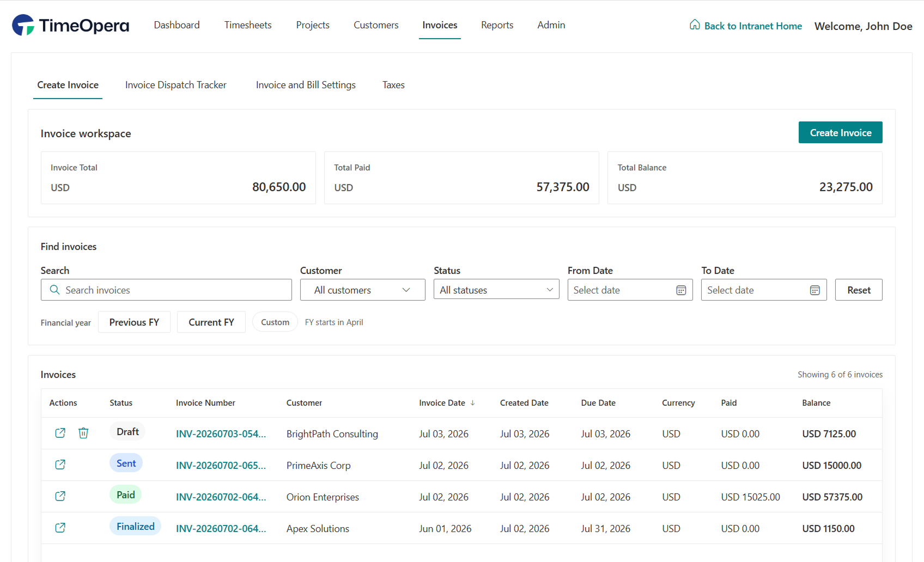Image resolution: width=924 pixels, height=562 pixels.
Task: Open the Apex Solutions invoice number link
Action: point(221,529)
